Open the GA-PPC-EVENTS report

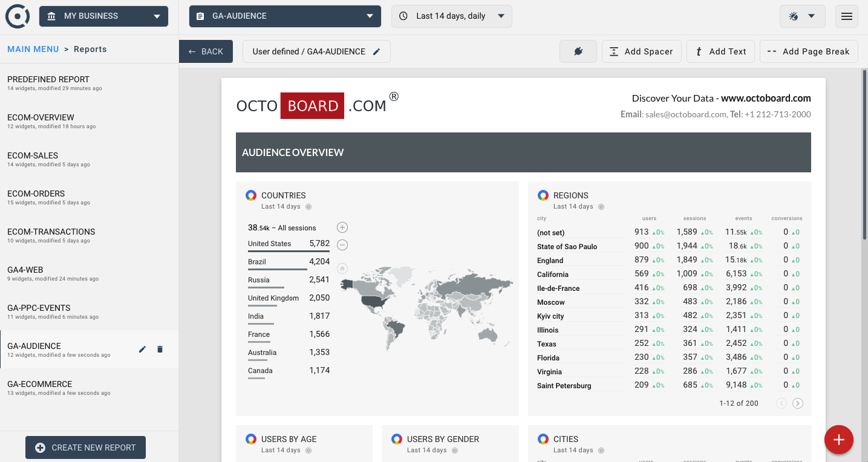[x=89, y=312]
